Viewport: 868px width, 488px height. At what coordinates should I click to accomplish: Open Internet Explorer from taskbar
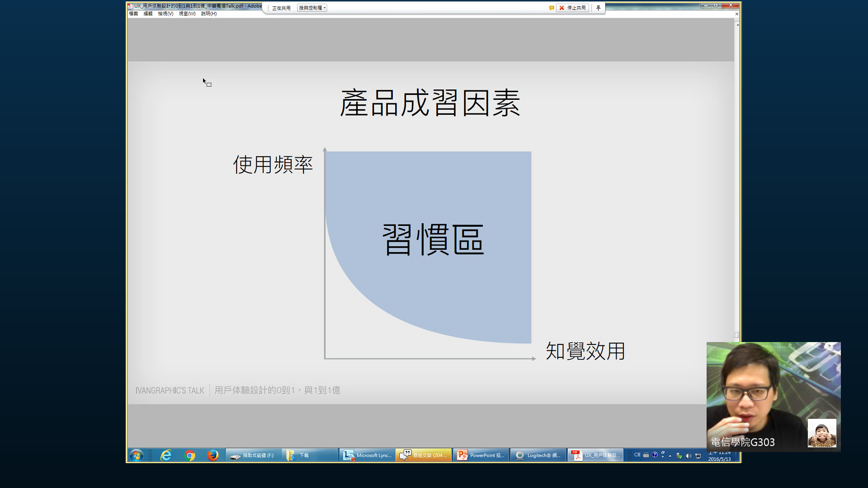point(166,455)
